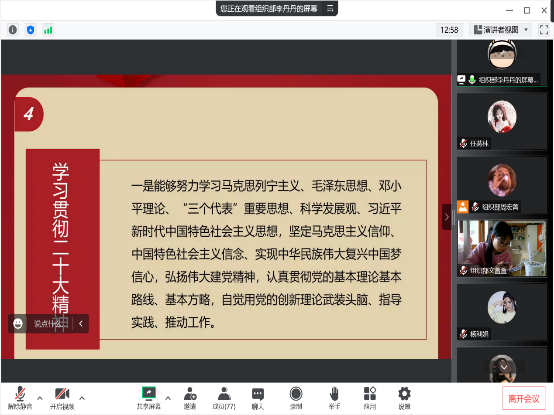Unmute the microphone in the bottom toolbar
Viewport: 554px width, 415px height.
coord(20,398)
